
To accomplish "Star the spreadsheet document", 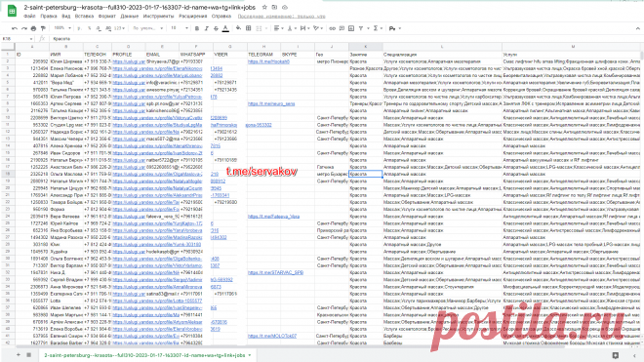I will 264,7.
